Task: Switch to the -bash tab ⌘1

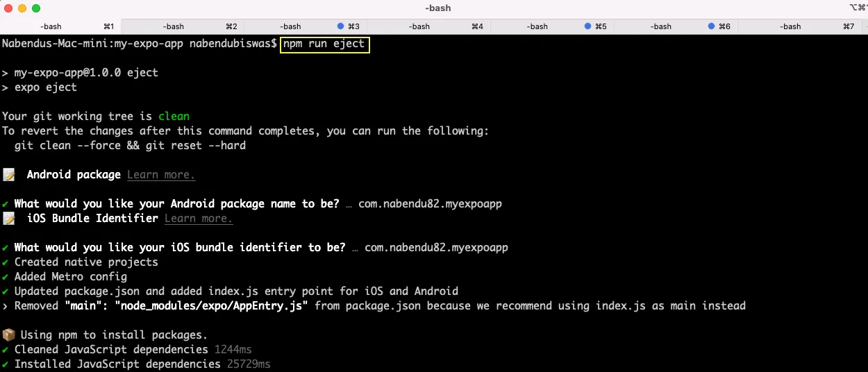Action: coord(61,26)
